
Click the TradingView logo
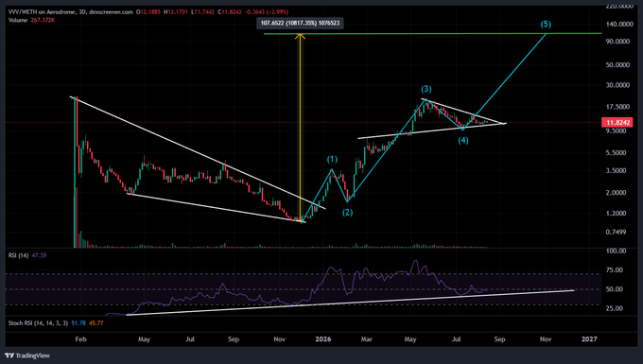click(27, 355)
